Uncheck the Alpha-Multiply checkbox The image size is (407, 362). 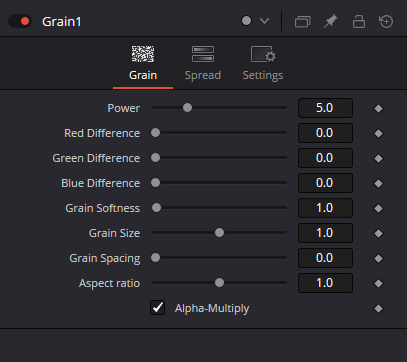157,308
